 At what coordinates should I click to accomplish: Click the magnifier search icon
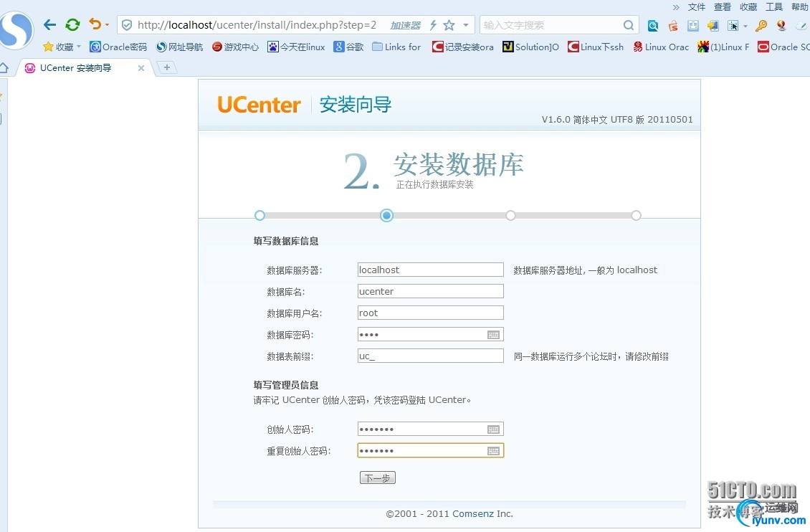point(628,25)
